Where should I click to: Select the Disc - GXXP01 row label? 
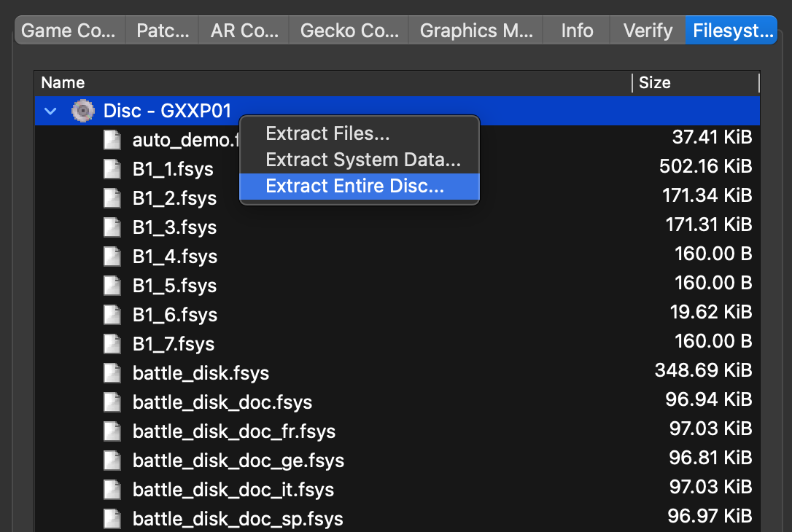167,111
